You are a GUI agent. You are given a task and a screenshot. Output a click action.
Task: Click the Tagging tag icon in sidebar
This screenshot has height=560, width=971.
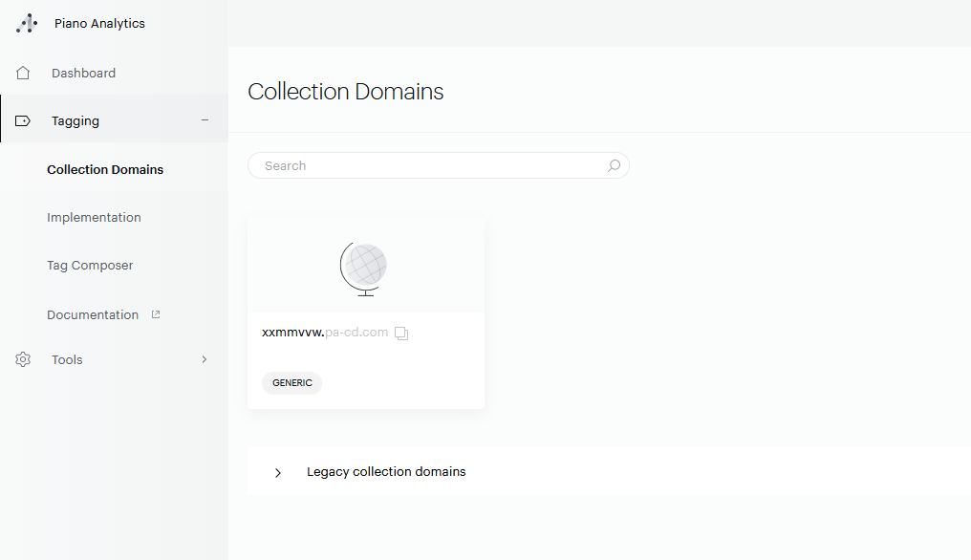pyautogui.click(x=23, y=121)
